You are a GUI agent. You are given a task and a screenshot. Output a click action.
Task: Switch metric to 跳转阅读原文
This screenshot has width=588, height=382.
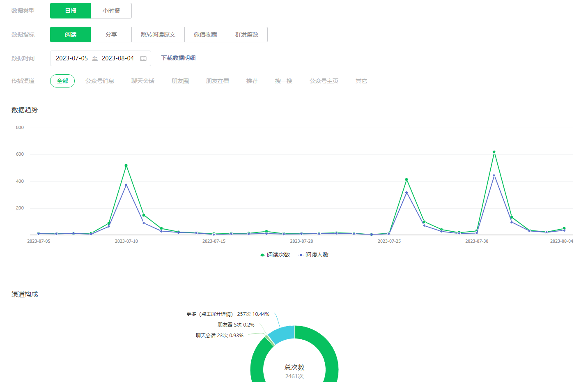click(158, 35)
